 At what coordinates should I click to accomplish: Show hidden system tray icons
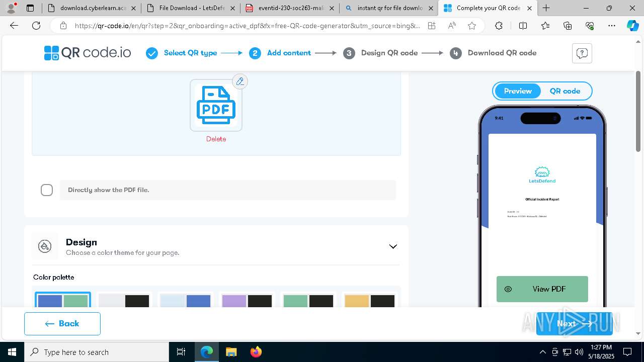click(542, 352)
